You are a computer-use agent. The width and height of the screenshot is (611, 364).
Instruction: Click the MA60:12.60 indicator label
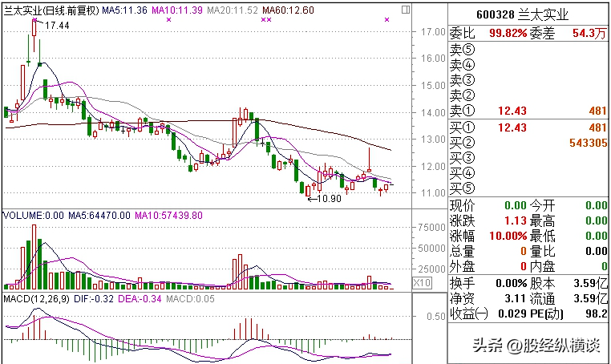(288, 10)
